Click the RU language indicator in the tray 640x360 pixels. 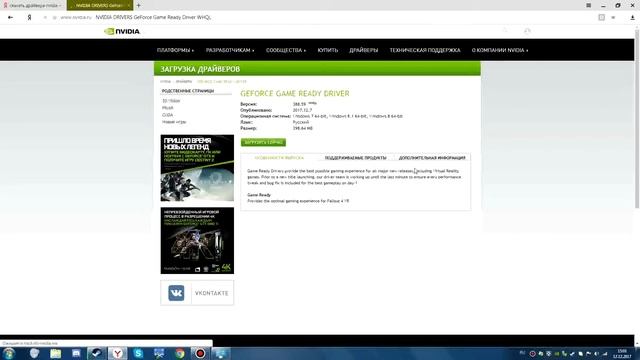point(522,352)
